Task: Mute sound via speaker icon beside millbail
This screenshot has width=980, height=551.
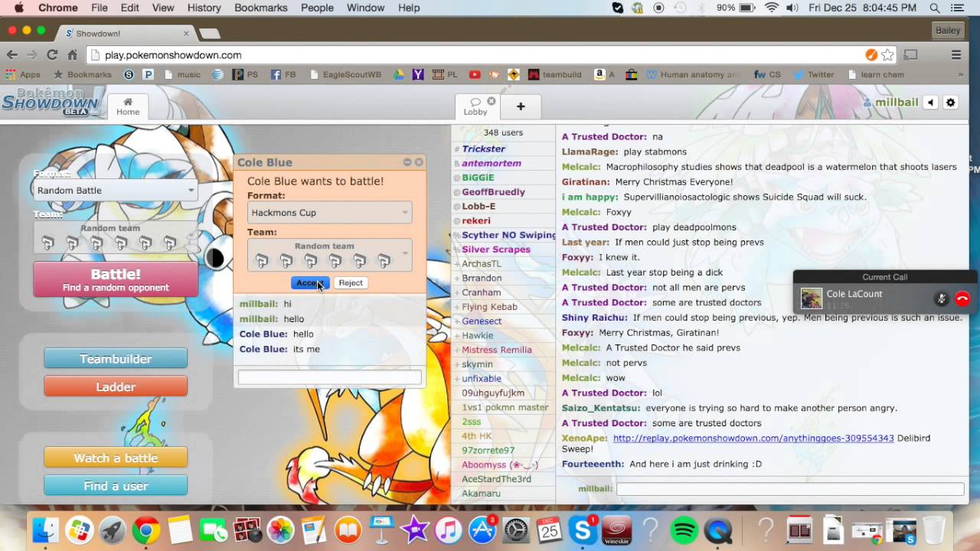Action: [x=931, y=103]
